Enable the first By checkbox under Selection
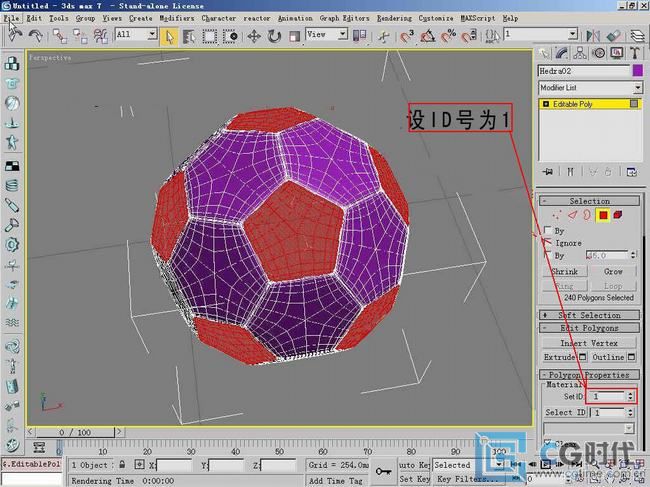The height and width of the screenshot is (487, 650). pyautogui.click(x=548, y=230)
